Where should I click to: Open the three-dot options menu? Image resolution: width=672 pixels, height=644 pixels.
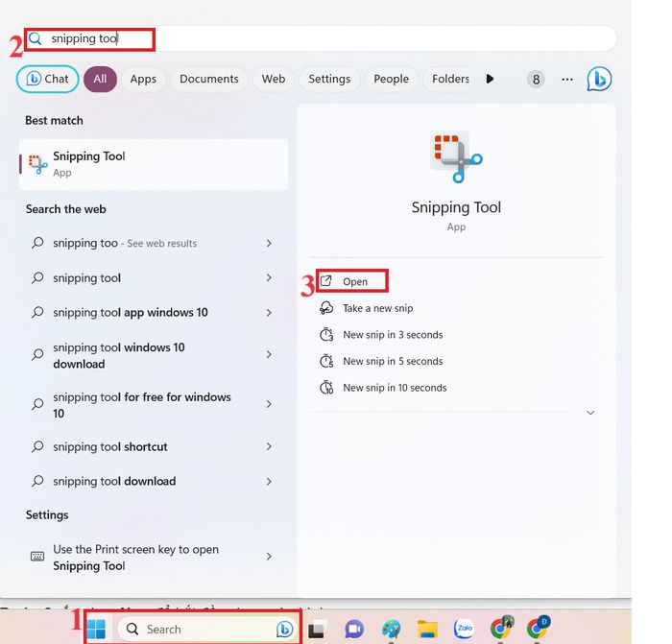(567, 80)
